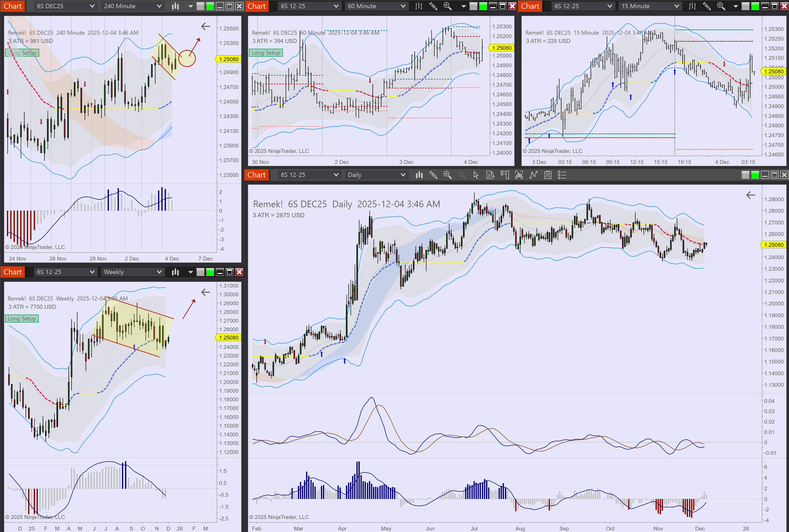Click the Chart tab of 60 Minute window
The image size is (789, 532).
click(257, 6)
